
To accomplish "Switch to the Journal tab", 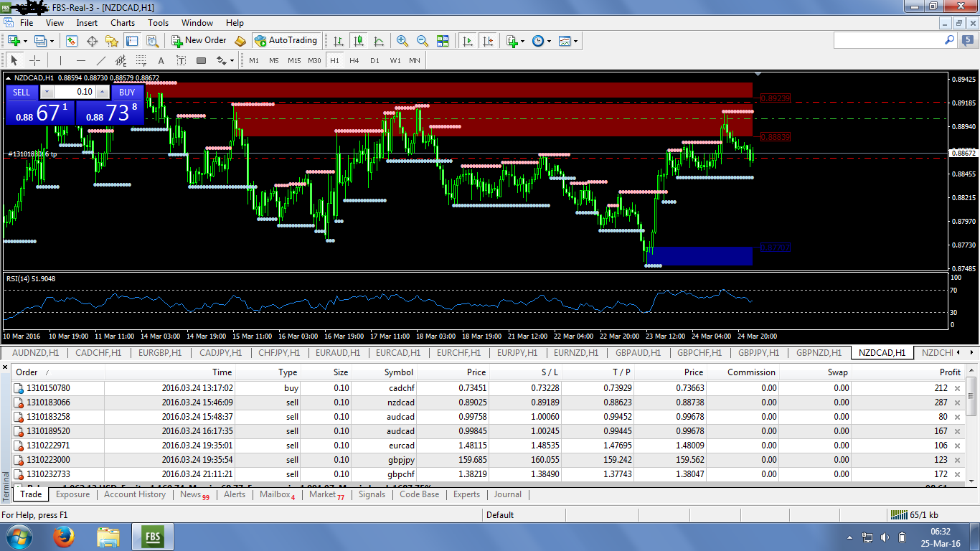I will [x=507, y=494].
